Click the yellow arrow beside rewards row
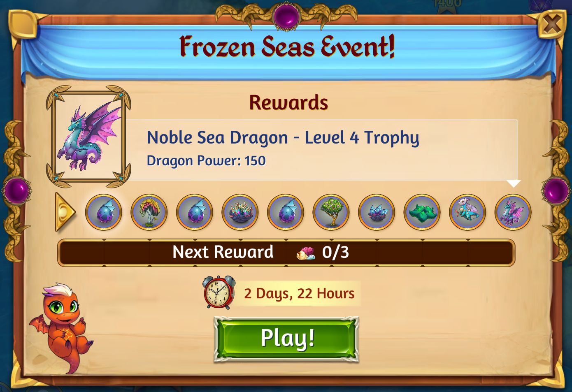The image size is (572, 392). pyautogui.click(x=65, y=212)
